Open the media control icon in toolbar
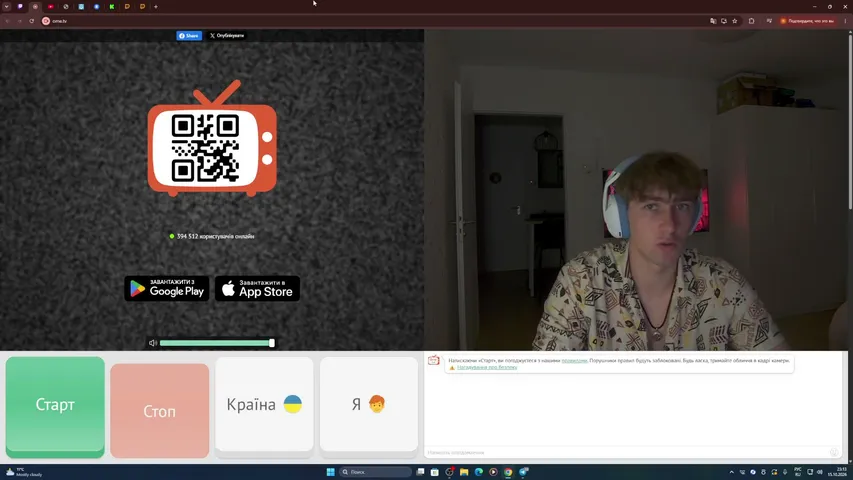 (x=769, y=21)
